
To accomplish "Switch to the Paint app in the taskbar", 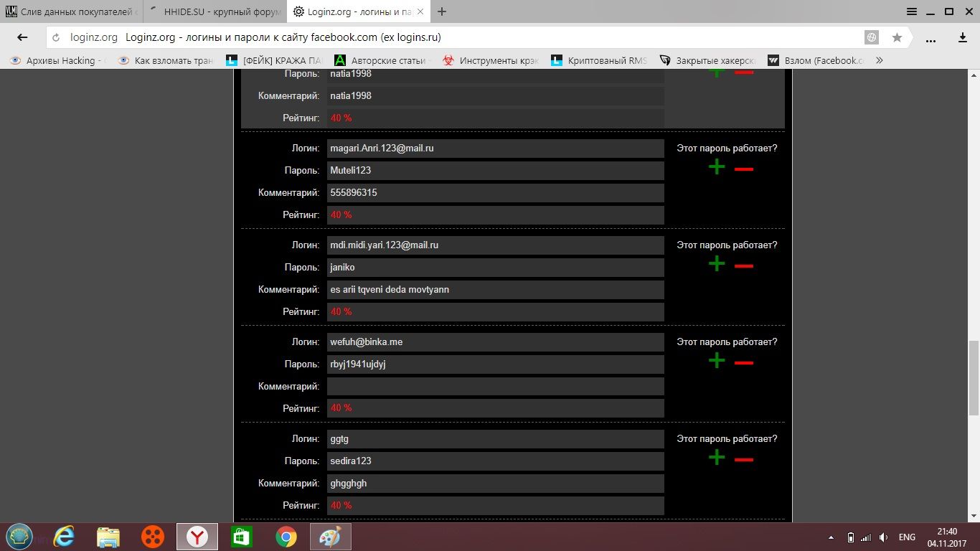I will 330,537.
